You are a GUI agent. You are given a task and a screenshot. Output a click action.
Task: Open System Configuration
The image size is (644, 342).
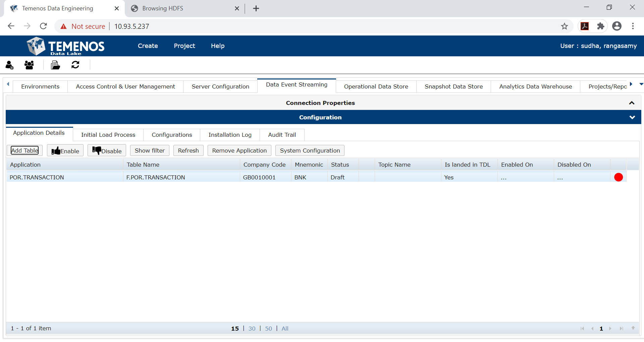309,150
